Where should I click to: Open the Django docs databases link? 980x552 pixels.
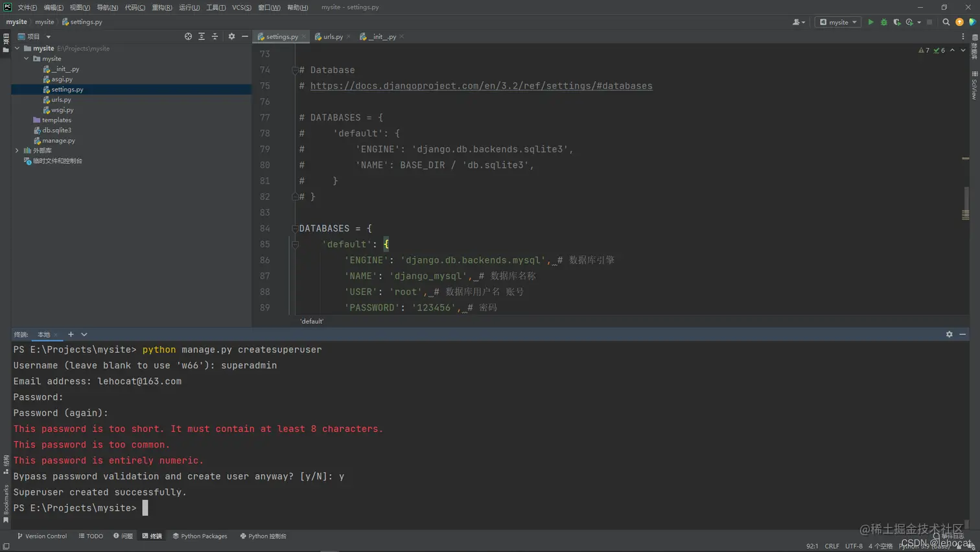click(x=481, y=86)
